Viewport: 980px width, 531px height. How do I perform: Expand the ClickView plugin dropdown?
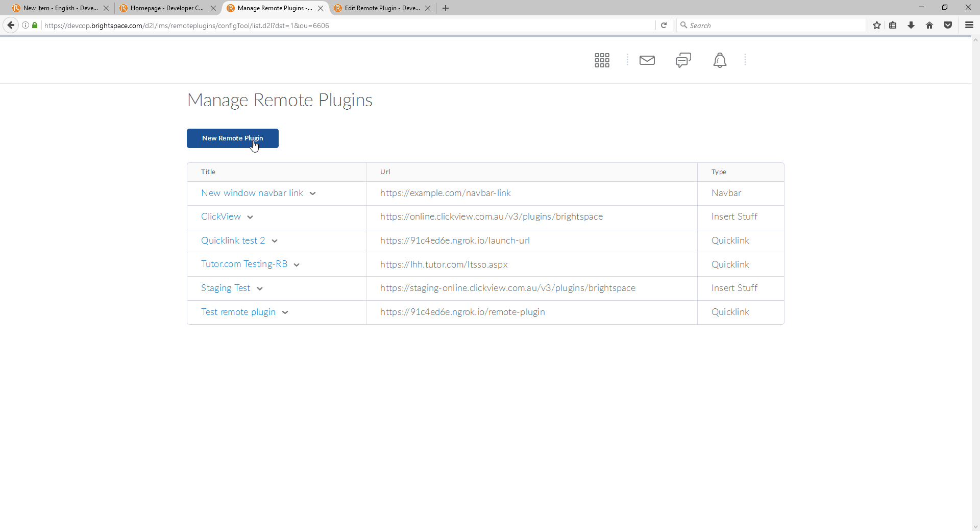coord(250,216)
